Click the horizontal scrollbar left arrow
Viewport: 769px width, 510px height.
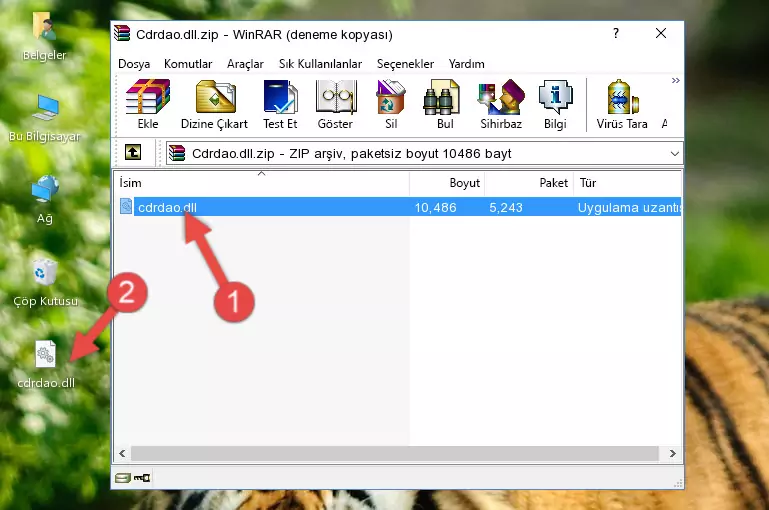pyautogui.click(x=122, y=454)
